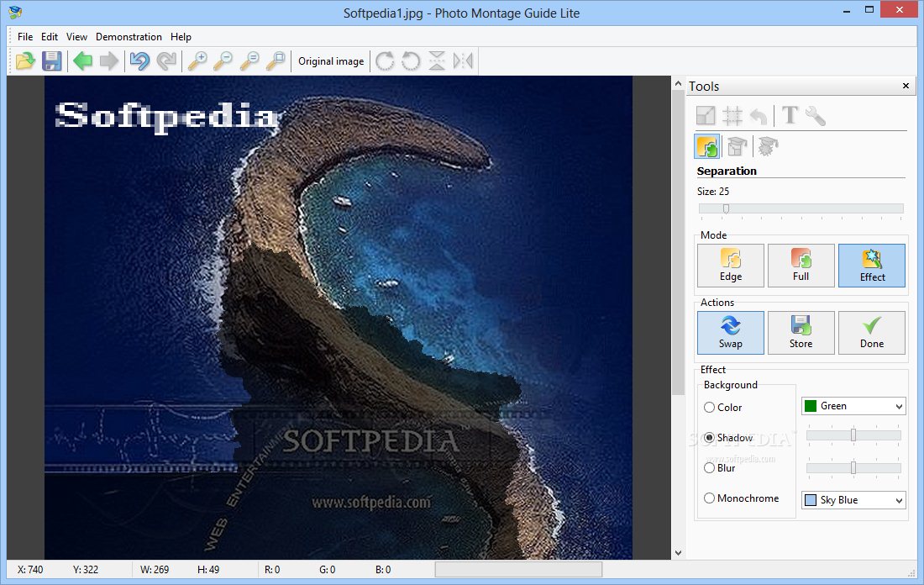Open the Demonstration menu

pos(129,37)
